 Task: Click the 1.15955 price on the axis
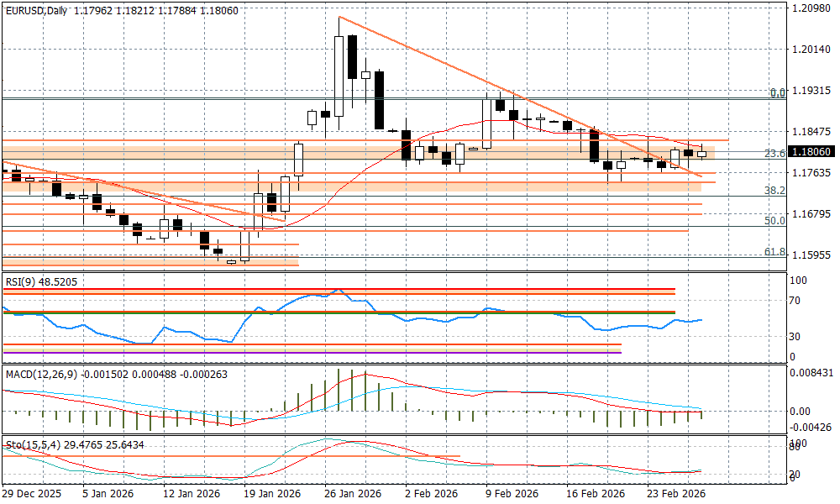(x=809, y=255)
